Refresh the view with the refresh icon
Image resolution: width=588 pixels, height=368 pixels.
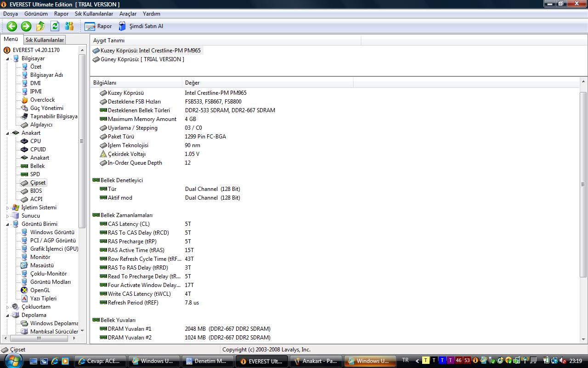tap(55, 26)
